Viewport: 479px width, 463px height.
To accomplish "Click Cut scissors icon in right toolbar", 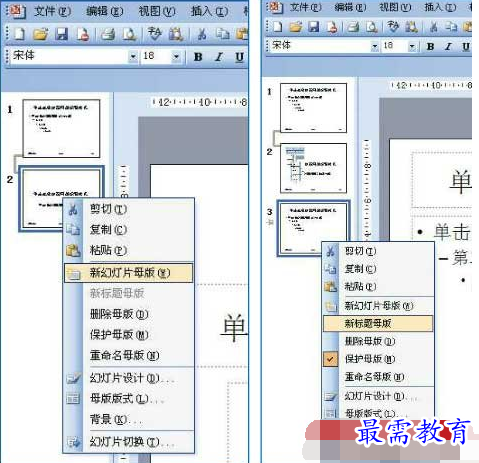I will pos(434,27).
